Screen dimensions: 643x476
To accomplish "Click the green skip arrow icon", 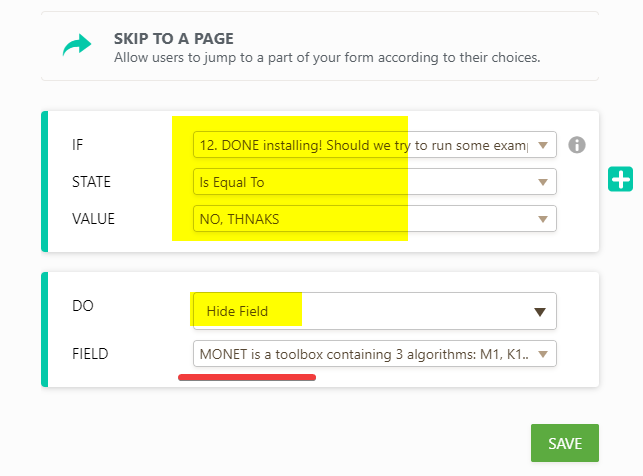I will point(76,46).
